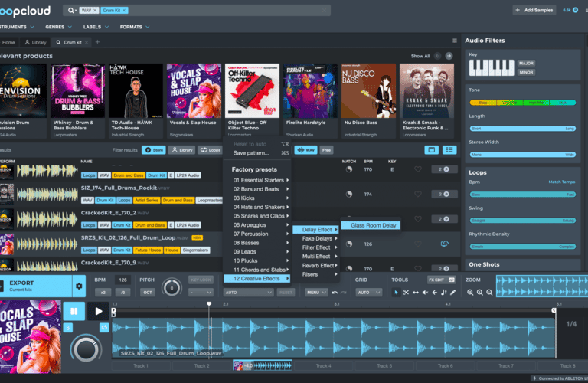Open the GRID AUTO dropdown

pos(368,292)
